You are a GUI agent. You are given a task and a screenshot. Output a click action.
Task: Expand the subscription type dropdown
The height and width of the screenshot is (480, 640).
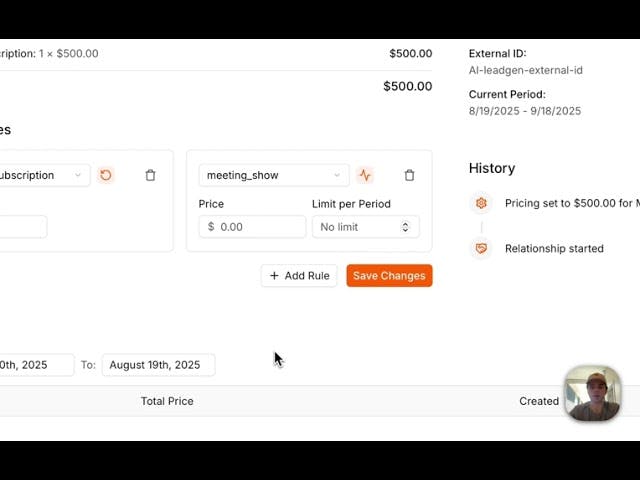(43, 175)
